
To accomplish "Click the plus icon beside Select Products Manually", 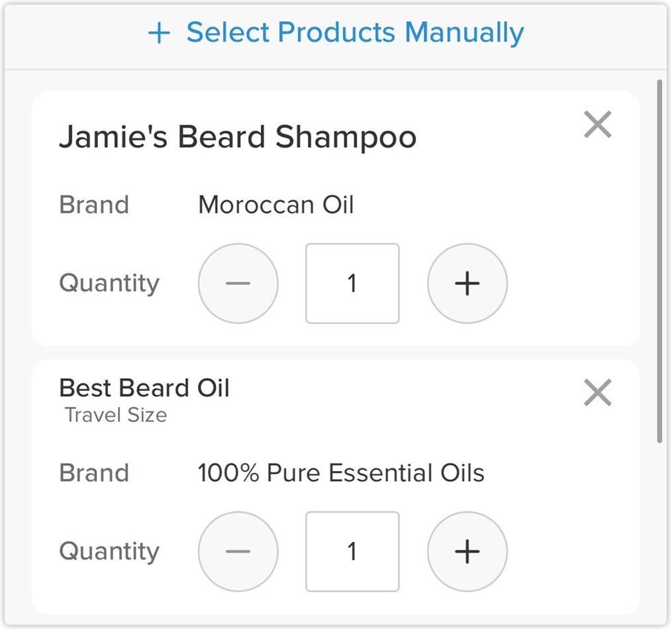I will 159,33.
